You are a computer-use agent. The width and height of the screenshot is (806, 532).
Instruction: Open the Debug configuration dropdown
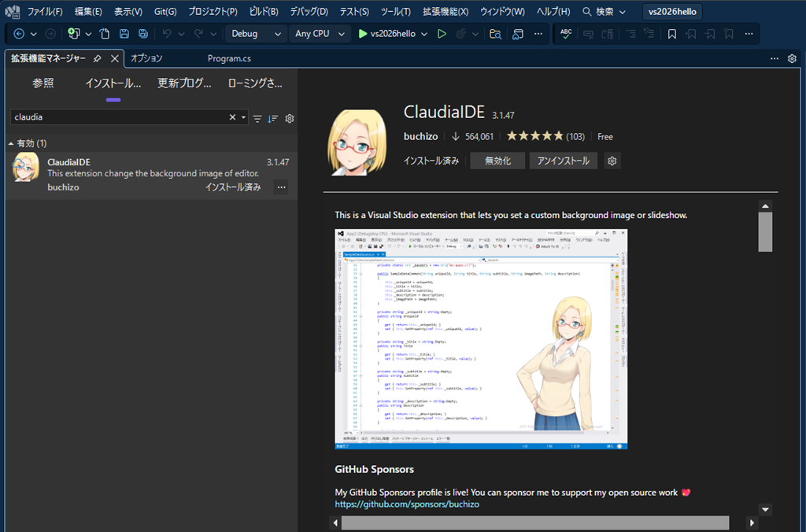pos(256,34)
